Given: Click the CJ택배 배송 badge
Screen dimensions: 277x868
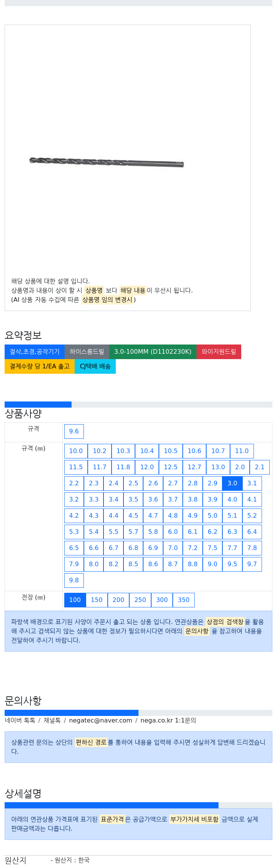Looking at the screenshot, I should click(x=95, y=366).
